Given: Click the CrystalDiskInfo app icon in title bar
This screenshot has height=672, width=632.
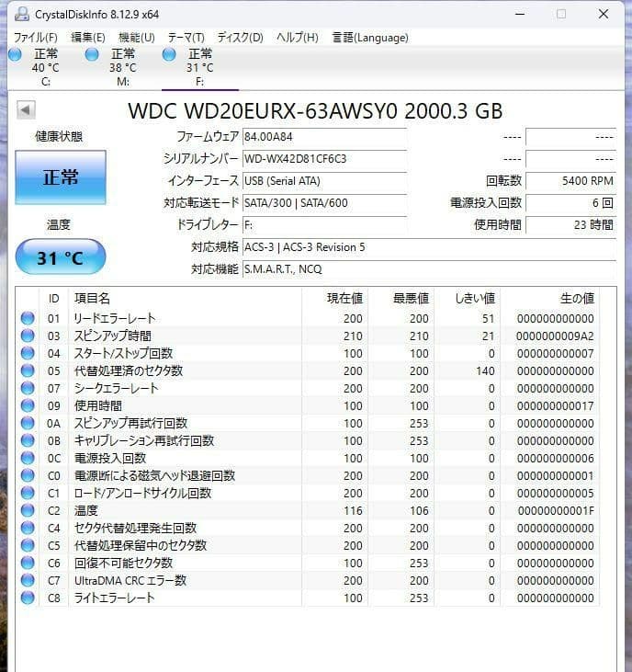Looking at the screenshot, I should (x=22, y=14).
